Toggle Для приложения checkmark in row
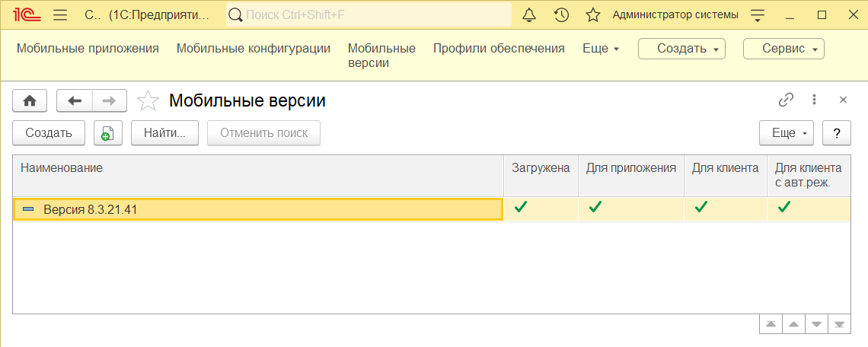This screenshot has width=868, height=347. tap(595, 208)
